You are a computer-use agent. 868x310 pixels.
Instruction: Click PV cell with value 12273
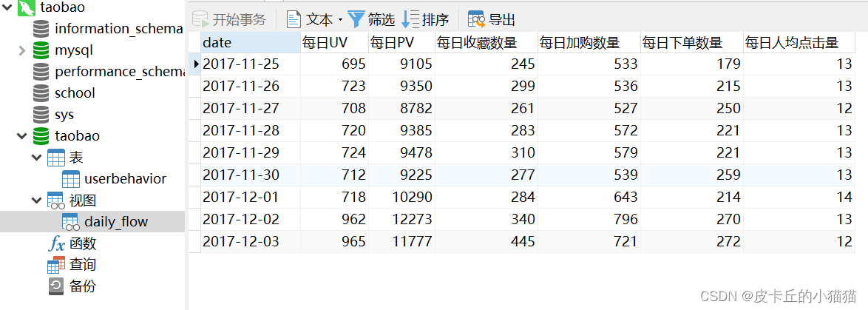402,219
